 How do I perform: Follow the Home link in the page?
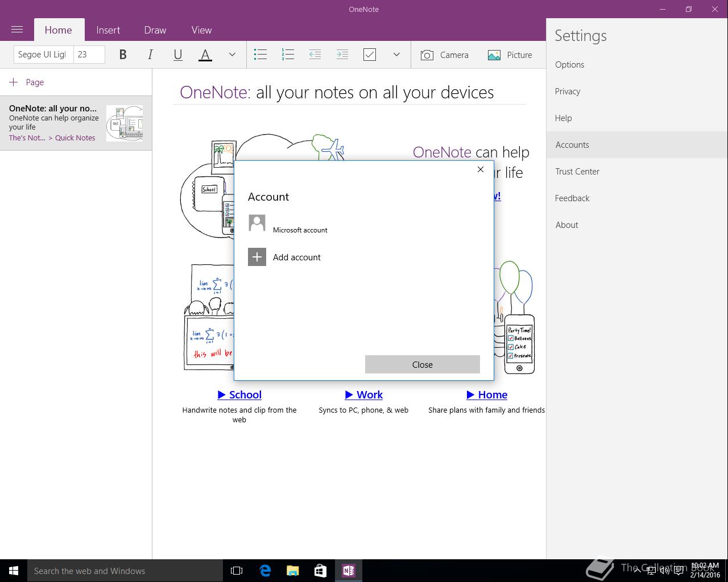487,394
